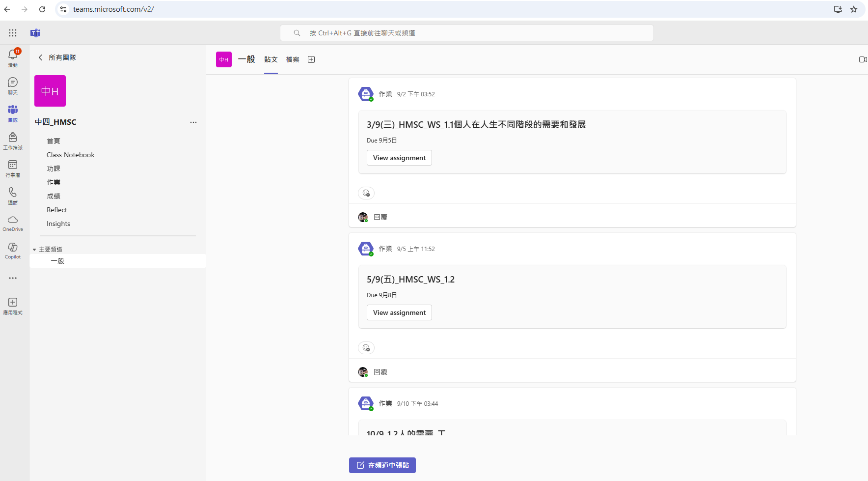Collapse the 主要頻道 channel section

click(35, 250)
